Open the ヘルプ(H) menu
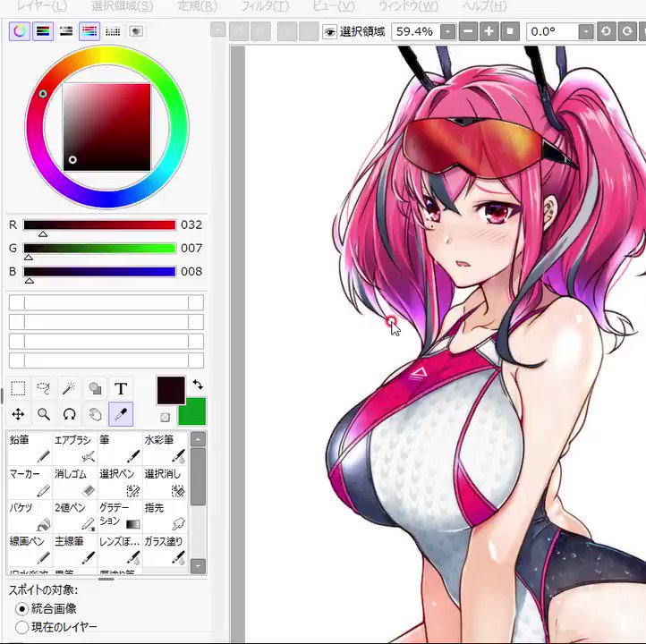The image size is (646, 644). pos(485,6)
